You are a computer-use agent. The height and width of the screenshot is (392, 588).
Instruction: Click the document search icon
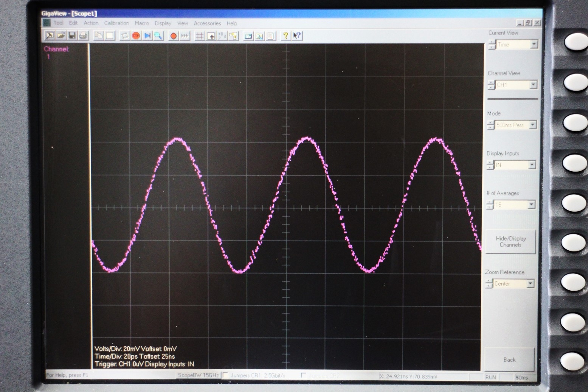(x=259, y=36)
